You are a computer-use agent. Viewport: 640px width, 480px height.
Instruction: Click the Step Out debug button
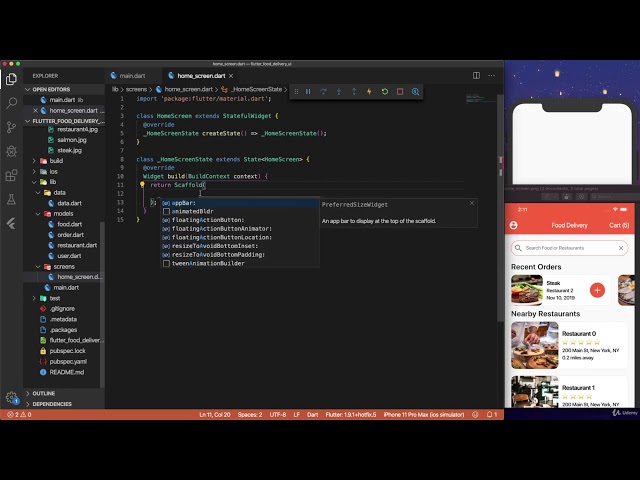click(x=354, y=92)
